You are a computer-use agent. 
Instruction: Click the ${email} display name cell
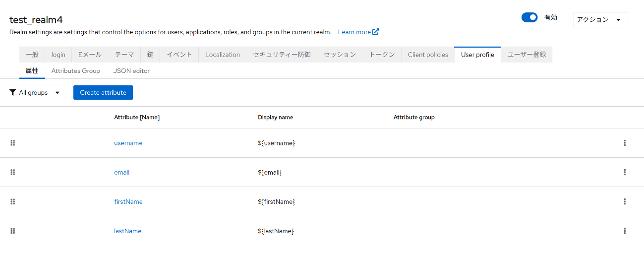(270, 172)
